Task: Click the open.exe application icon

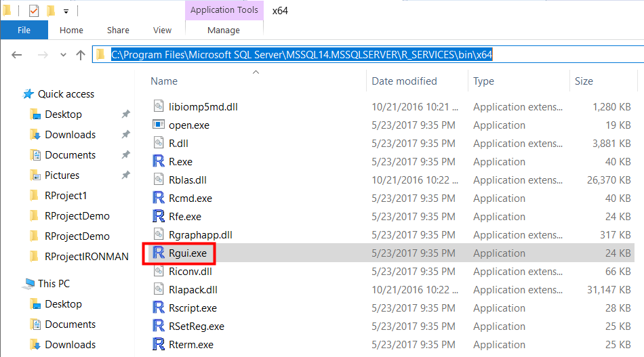Action: (x=159, y=125)
